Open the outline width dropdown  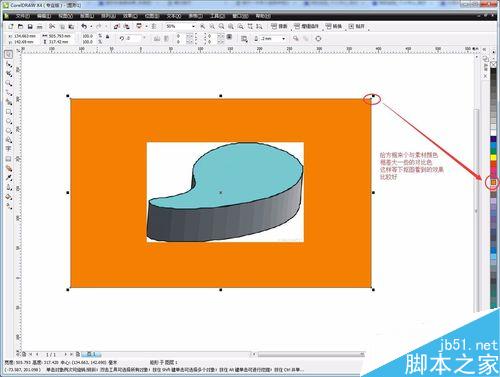pyautogui.click(x=284, y=39)
